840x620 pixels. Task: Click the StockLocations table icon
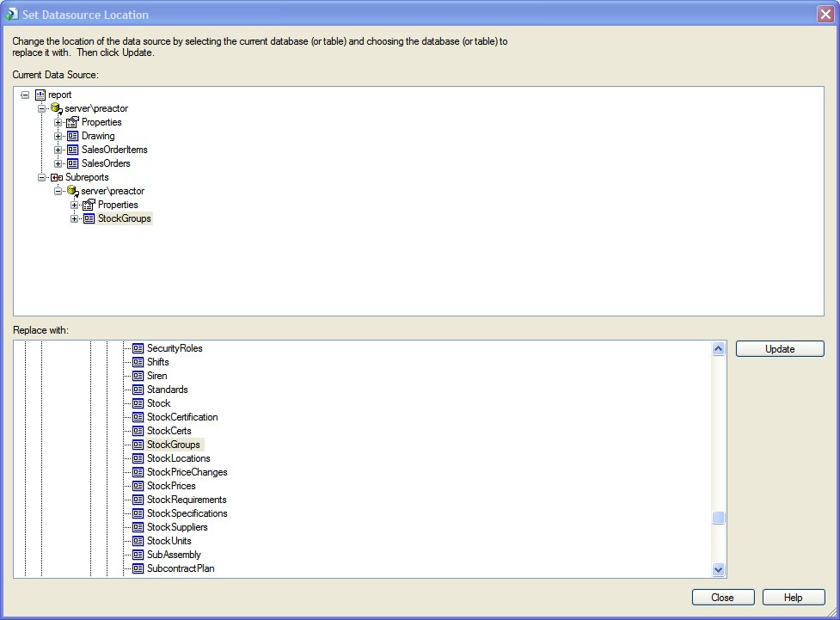click(x=138, y=458)
